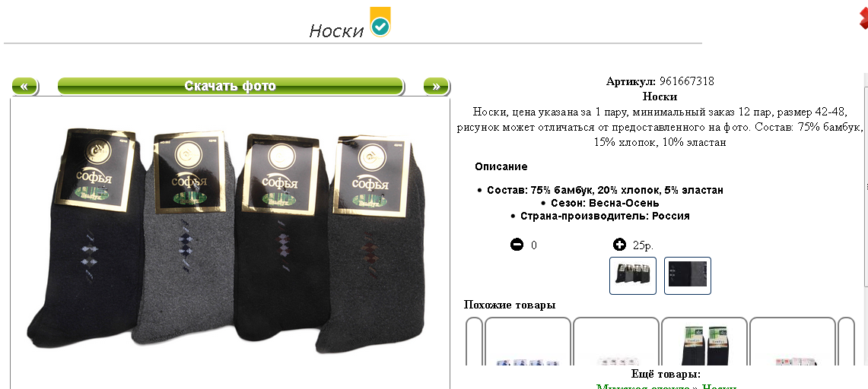
Task: Click the green Скачать фото button
Action: 231,86
